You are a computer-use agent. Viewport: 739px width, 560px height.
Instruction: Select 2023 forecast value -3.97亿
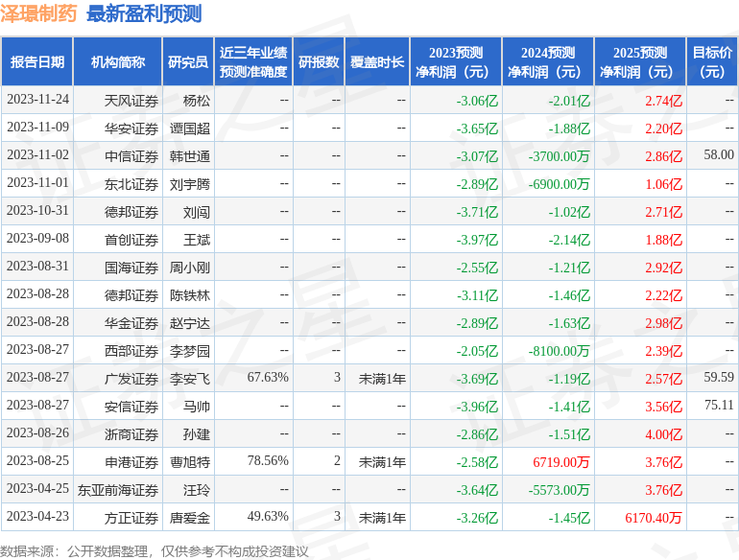pyautogui.click(x=477, y=240)
